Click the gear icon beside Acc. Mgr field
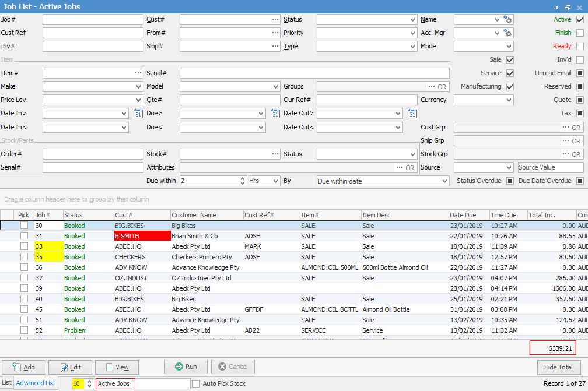Screen dimensions: 588x391 coord(508,33)
